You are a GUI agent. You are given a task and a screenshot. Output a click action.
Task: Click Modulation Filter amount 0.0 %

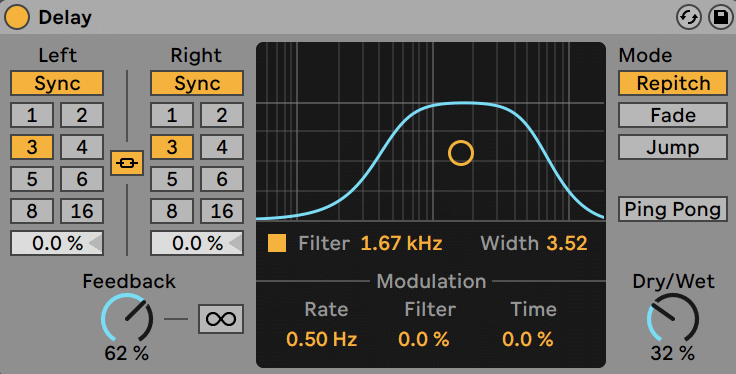(424, 339)
